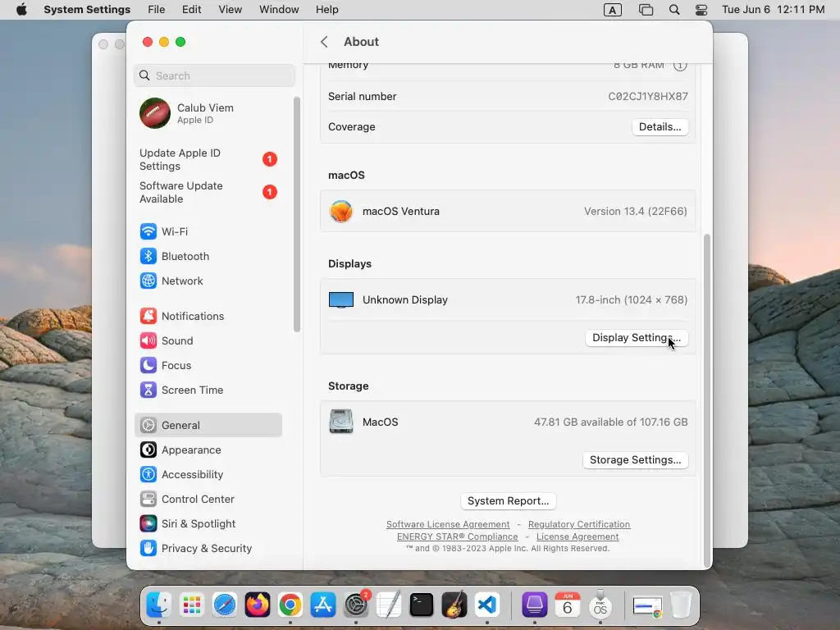The height and width of the screenshot is (630, 840).
Task: Open Firefox from the Dock
Action: [257, 605]
